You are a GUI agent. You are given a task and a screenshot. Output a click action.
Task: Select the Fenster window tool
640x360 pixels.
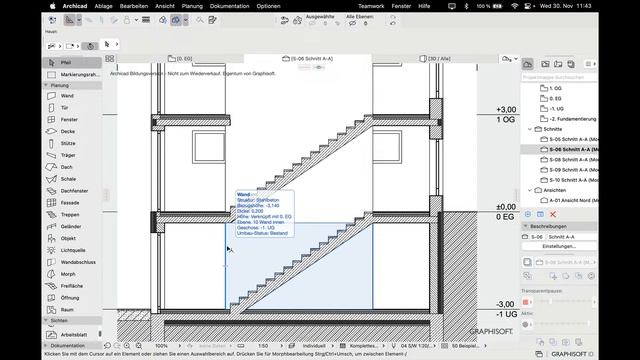point(72,119)
